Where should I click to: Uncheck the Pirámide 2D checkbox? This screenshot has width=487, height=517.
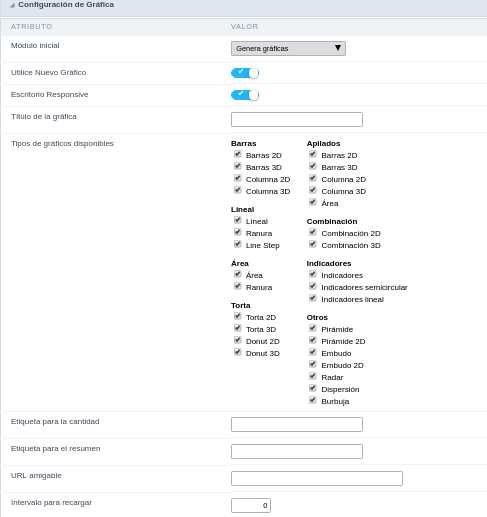[x=312, y=340]
